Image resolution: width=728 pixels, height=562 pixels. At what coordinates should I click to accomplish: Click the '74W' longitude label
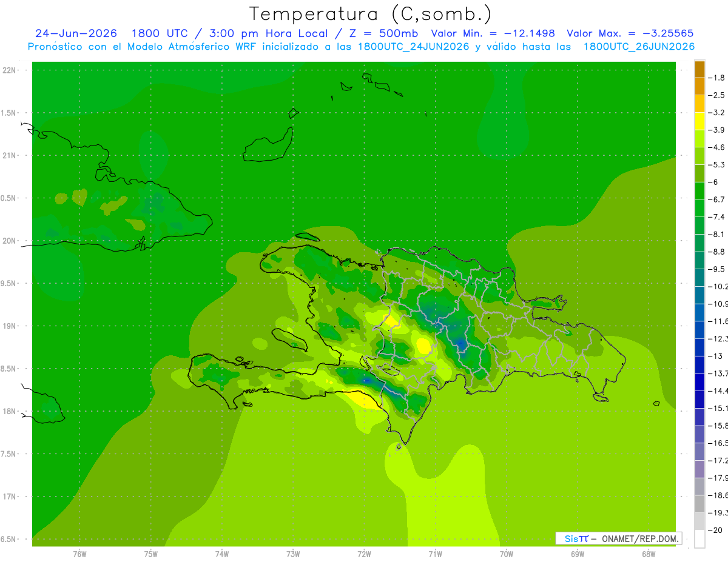pyautogui.click(x=222, y=554)
